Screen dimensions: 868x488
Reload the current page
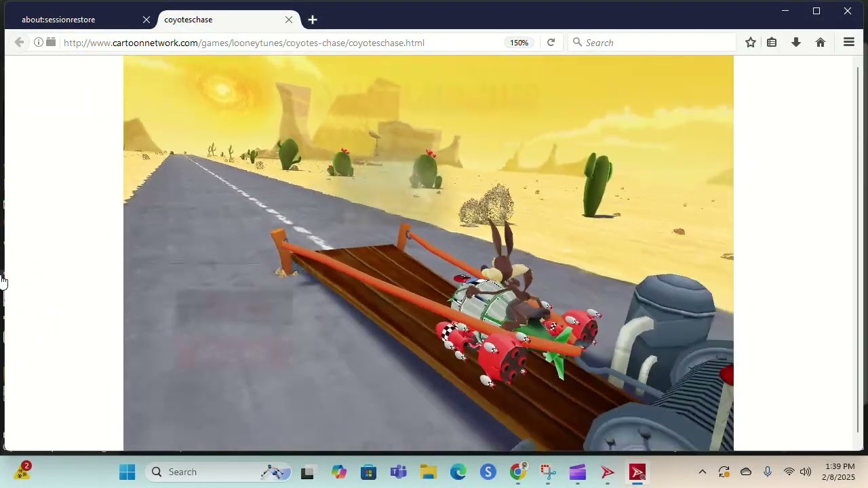tap(551, 43)
